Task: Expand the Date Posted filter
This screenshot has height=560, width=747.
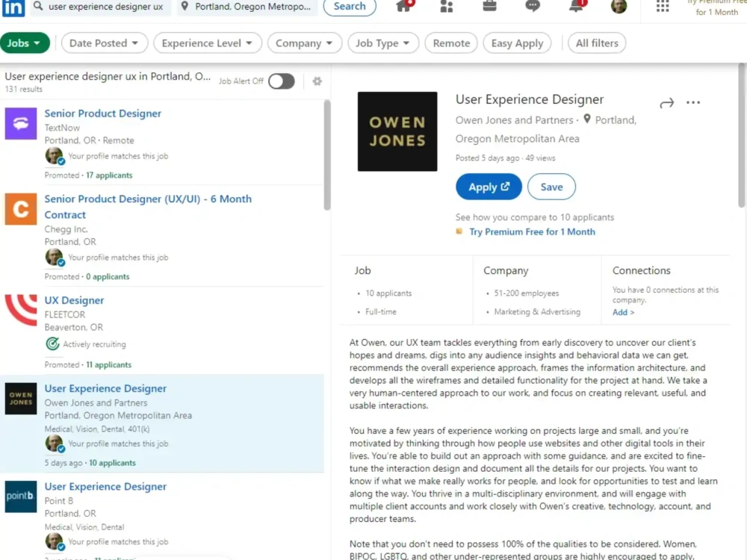Action: click(105, 43)
